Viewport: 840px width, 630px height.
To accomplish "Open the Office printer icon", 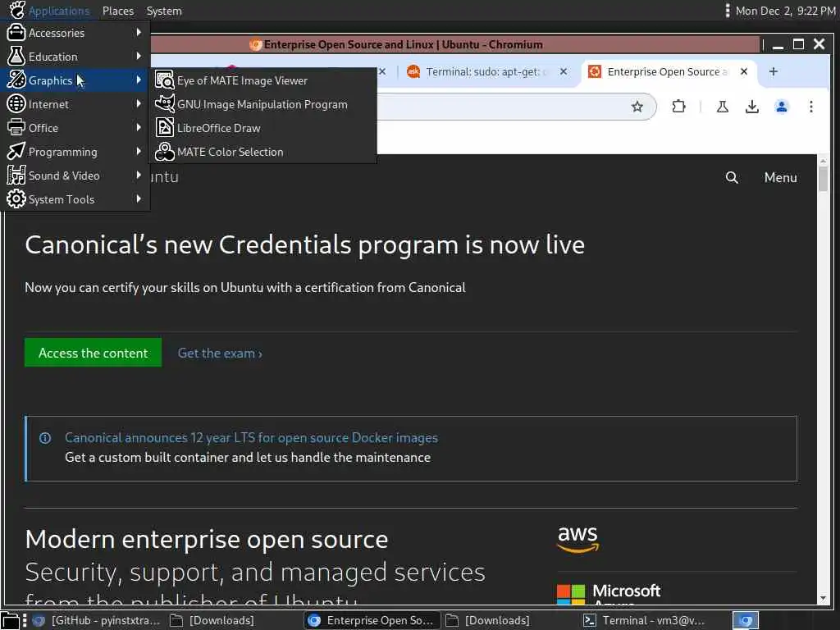I will pos(16,127).
